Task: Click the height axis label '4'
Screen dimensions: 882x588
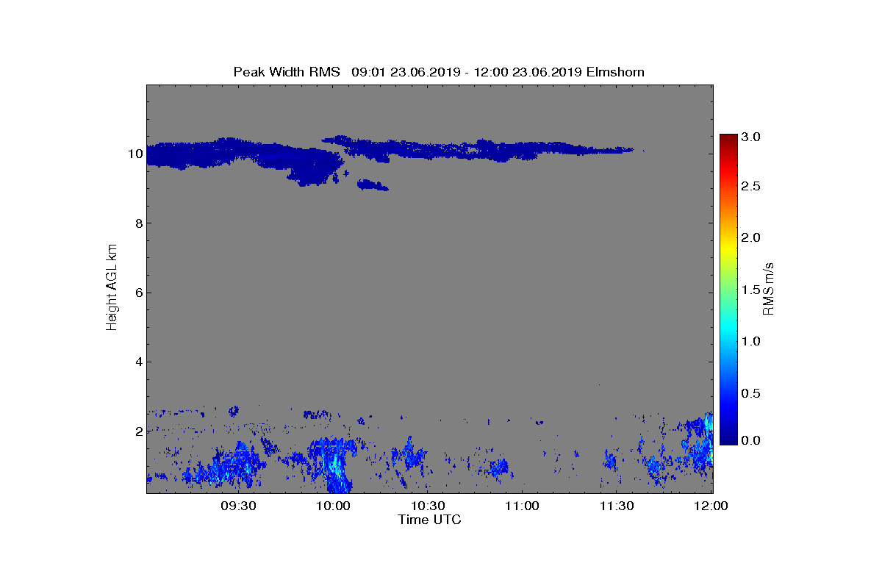Action: click(x=138, y=362)
